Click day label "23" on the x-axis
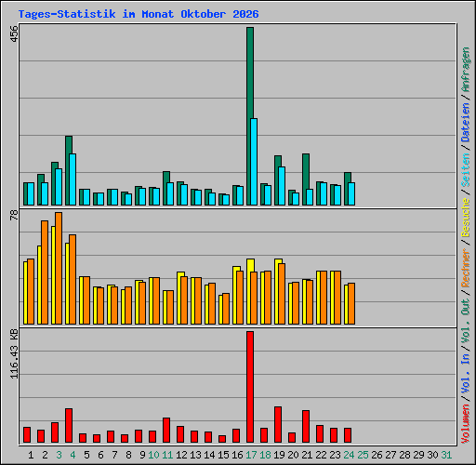476x465 pixels. 335,455
